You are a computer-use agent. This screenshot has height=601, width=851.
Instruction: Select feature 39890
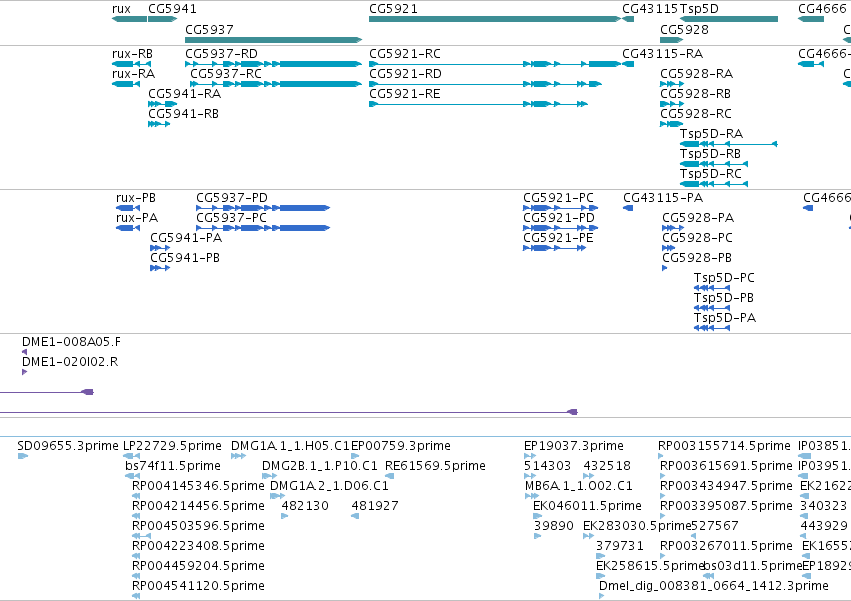point(538,536)
